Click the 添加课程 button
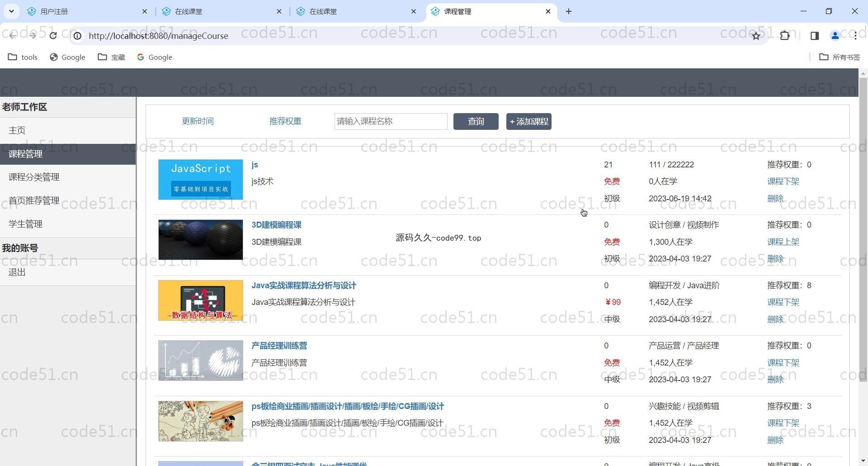 click(528, 121)
